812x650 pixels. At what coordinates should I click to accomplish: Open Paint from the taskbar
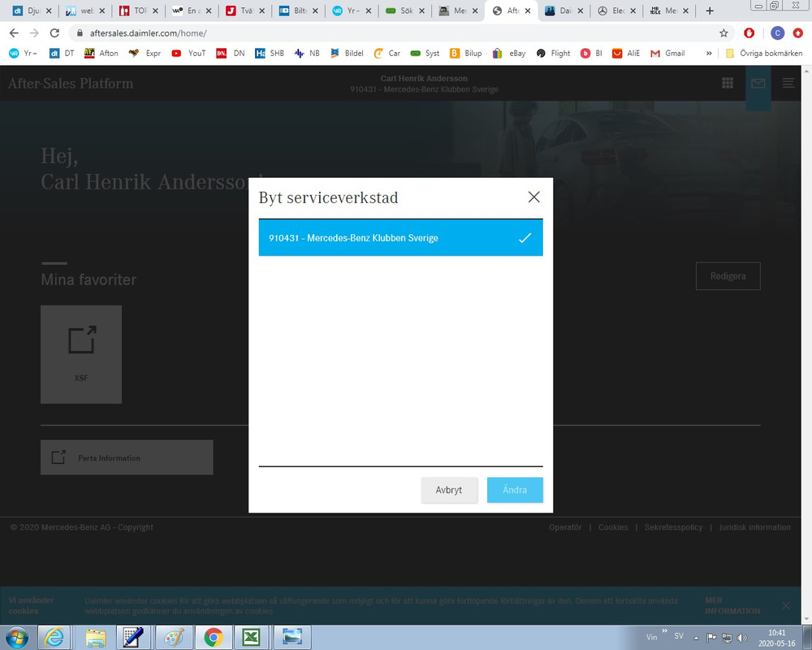click(174, 637)
